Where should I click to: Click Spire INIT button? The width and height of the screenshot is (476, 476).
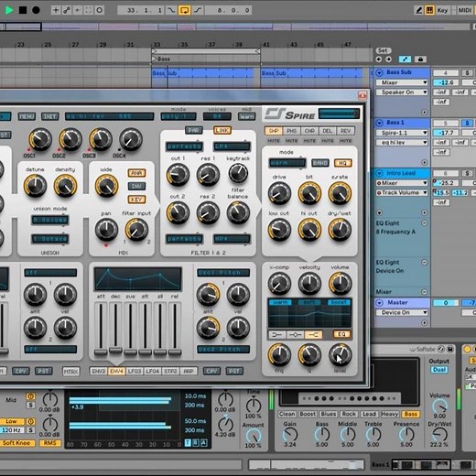click(x=49, y=116)
